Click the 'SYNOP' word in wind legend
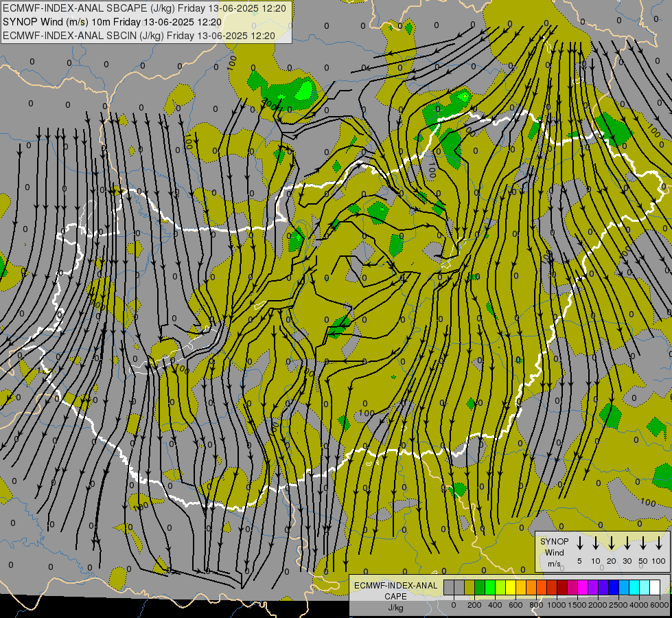The image size is (672, 618). (x=554, y=542)
